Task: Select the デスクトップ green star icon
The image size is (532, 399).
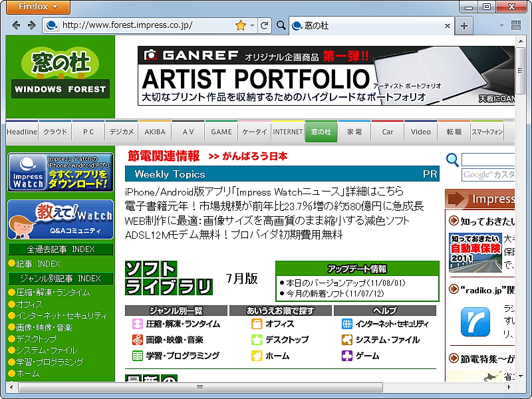Action: (x=257, y=340)
